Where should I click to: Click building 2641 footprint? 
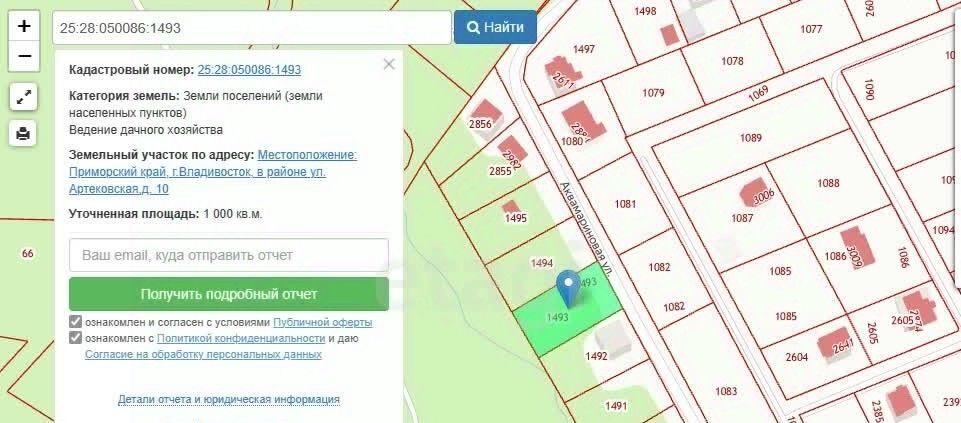(x=835, y=343)
